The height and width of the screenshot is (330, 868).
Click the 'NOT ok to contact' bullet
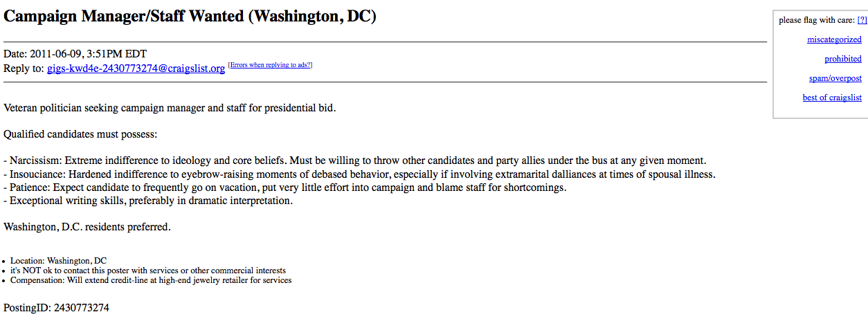147,271
